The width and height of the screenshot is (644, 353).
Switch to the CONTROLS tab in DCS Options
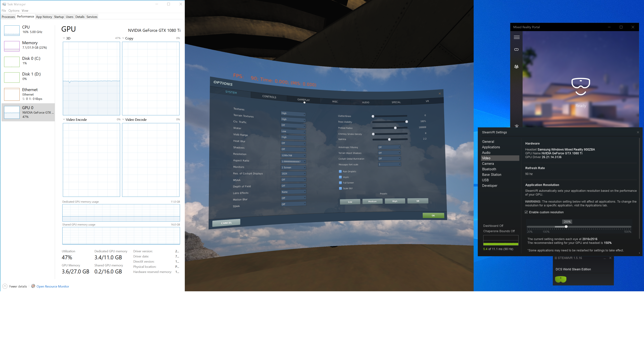point(269,97)
